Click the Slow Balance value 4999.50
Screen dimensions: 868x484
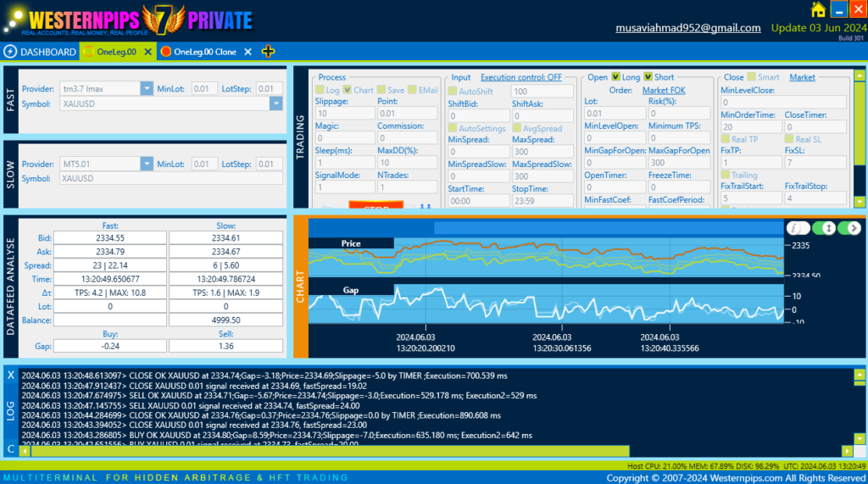coord(225,320)
